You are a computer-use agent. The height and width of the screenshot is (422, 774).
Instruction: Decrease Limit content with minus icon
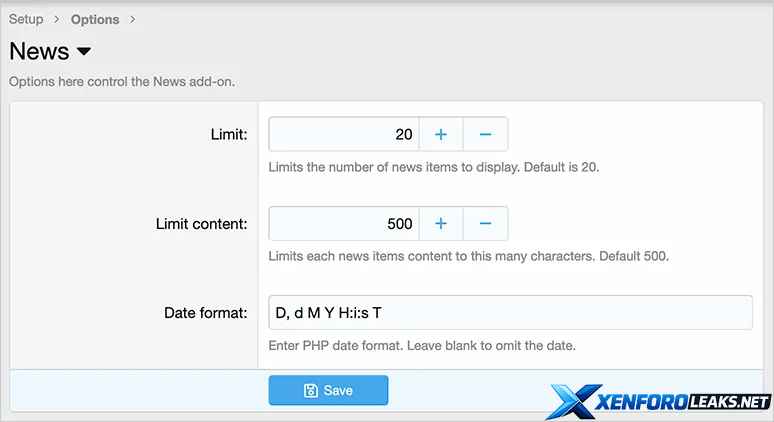coord(485,224)
